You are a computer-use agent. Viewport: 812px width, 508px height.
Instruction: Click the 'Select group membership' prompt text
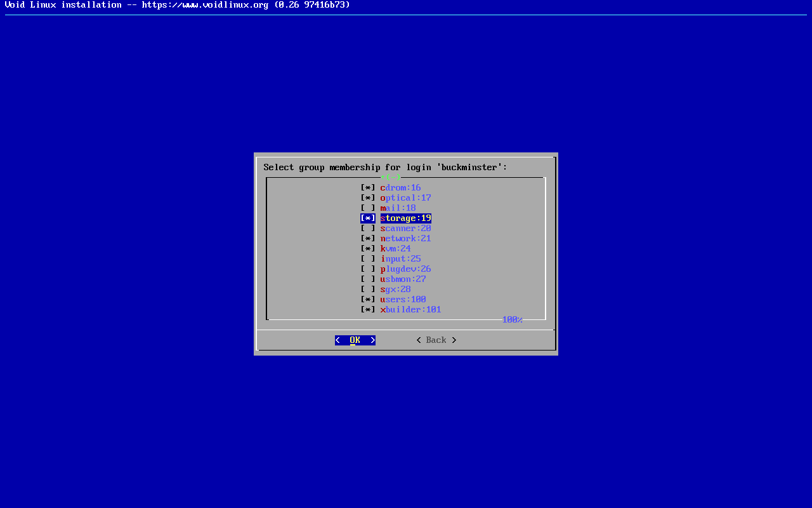pyautogui.click(x=385, y=168)
